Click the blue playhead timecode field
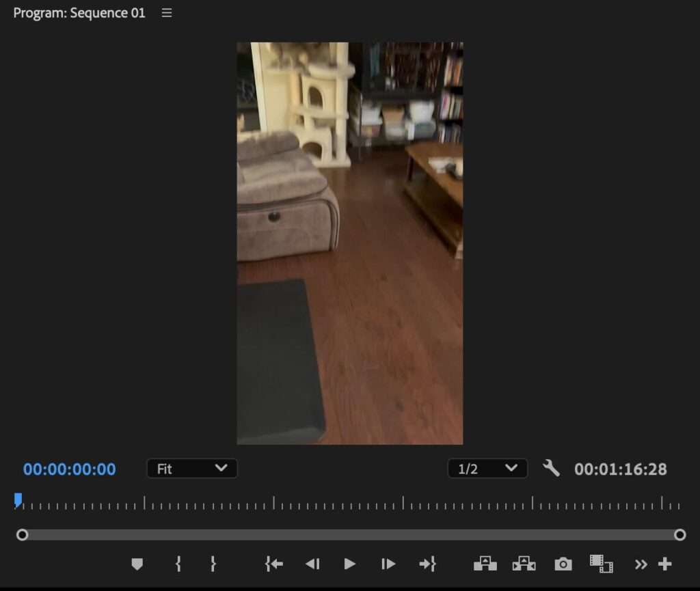 click(x=70, y=469)
